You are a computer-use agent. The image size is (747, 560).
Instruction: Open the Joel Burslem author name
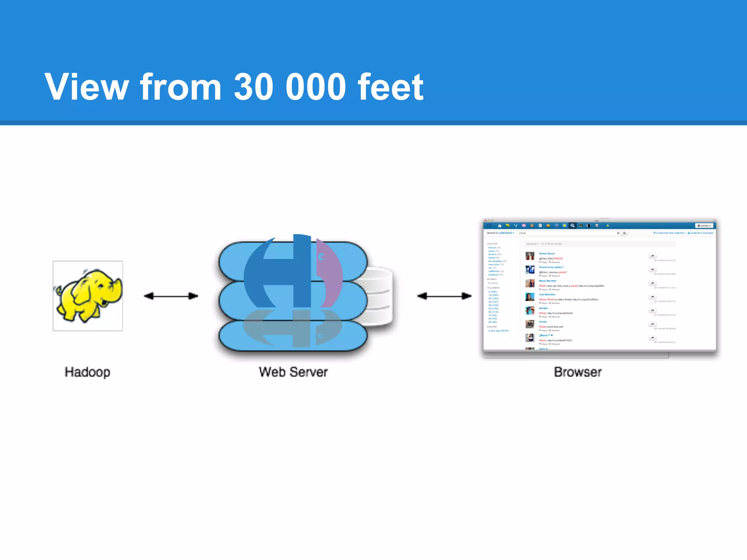[547, 295]
